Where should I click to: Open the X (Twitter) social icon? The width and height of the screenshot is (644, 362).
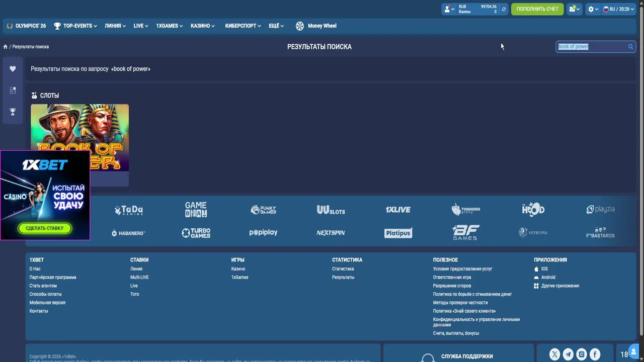[554, 354]
